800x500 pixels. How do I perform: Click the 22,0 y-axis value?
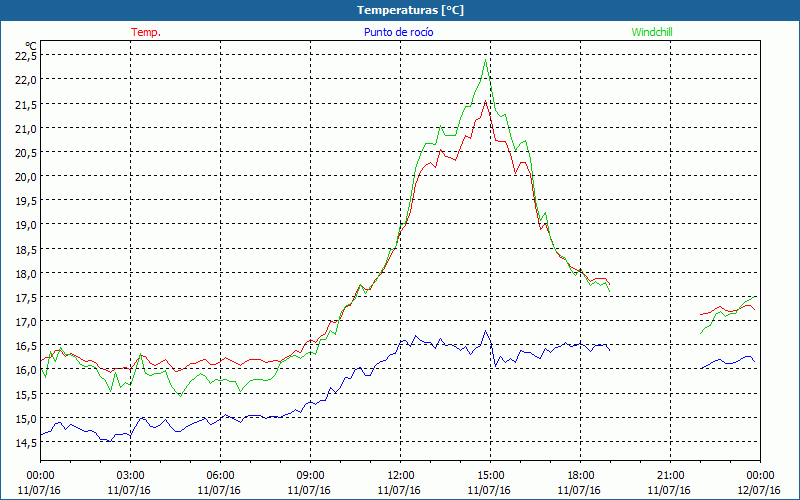[x=27, y=80]
